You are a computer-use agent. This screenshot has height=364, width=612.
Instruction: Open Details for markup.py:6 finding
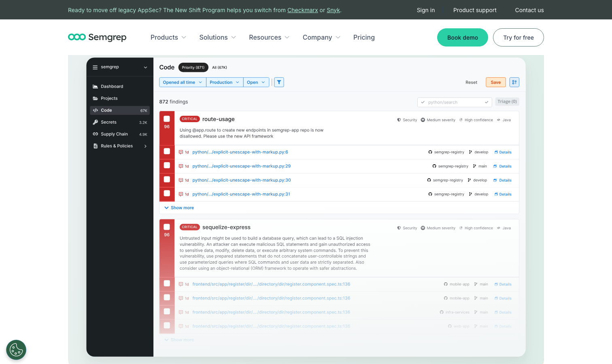(503, 152)
